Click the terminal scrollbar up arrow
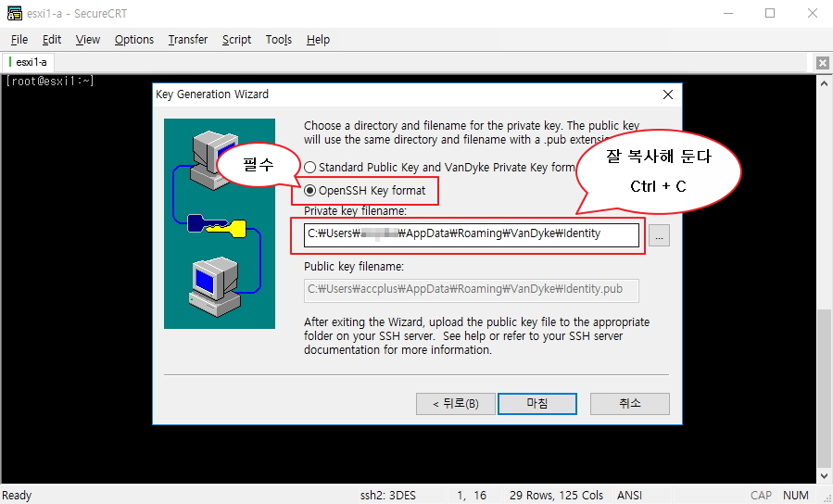 point(824,83)
